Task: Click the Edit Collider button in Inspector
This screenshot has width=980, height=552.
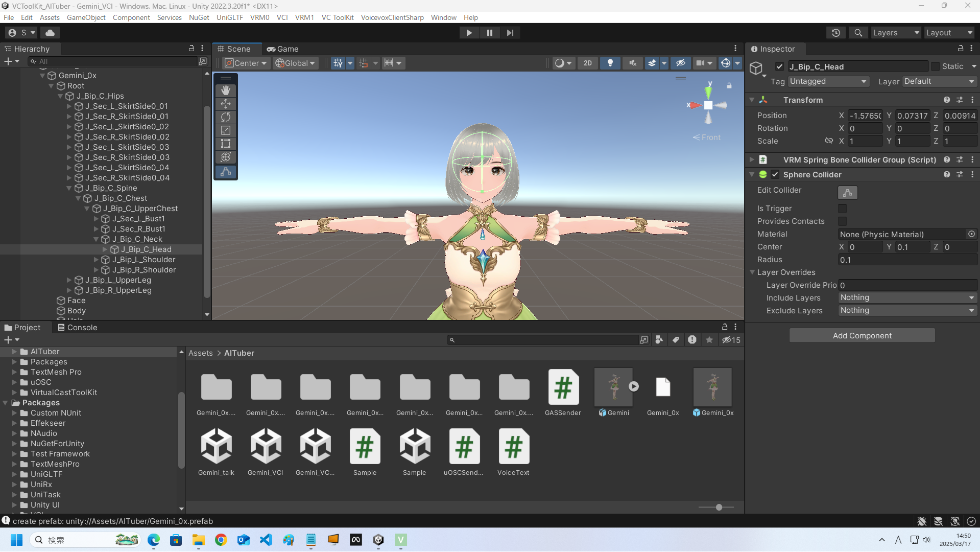Action: (x=848, y=193)
